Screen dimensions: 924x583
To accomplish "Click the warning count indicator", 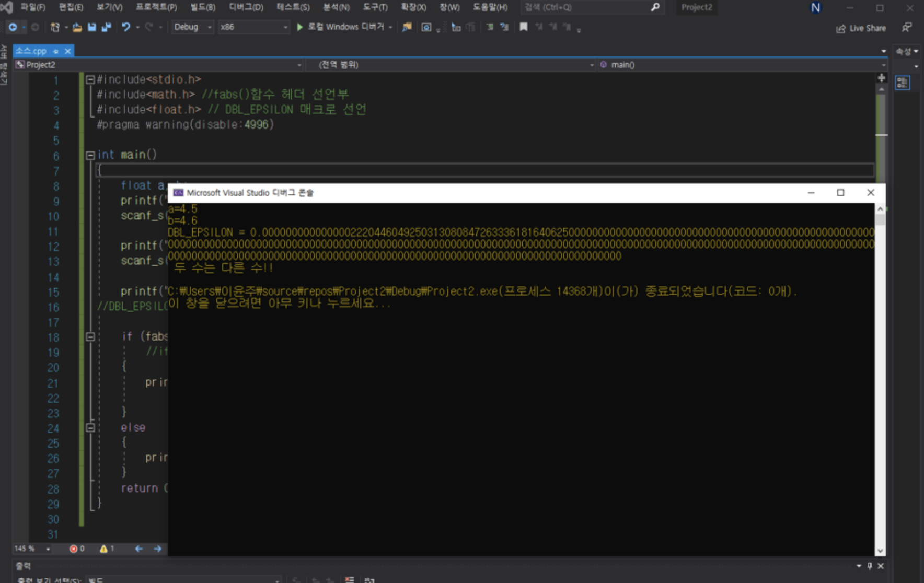I will [107, 549].
